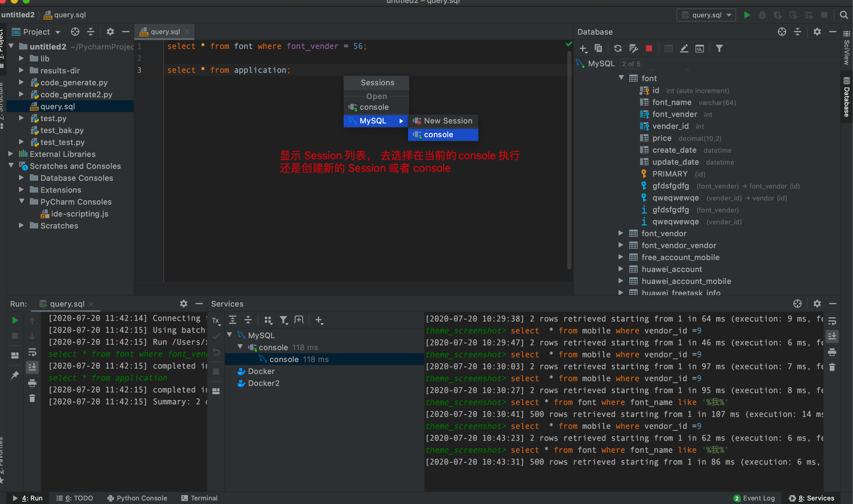Expand all in Services toolbar
853x504 pixels.
tap(233, 320)
